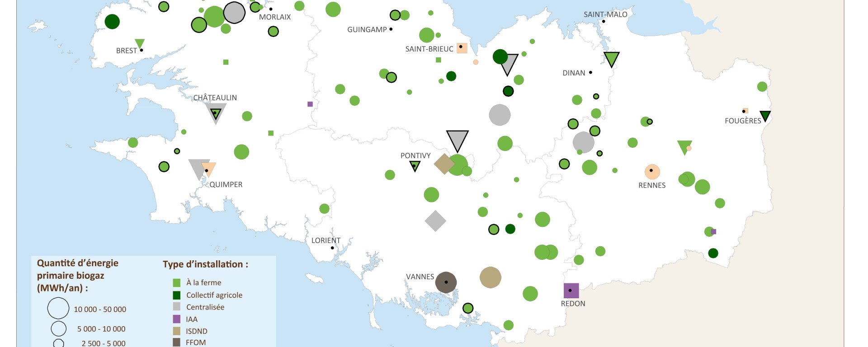Select the peach square marker at Saint-Brieuc
This screenshot has height=347, width=868.
click(x=462, y=47)
